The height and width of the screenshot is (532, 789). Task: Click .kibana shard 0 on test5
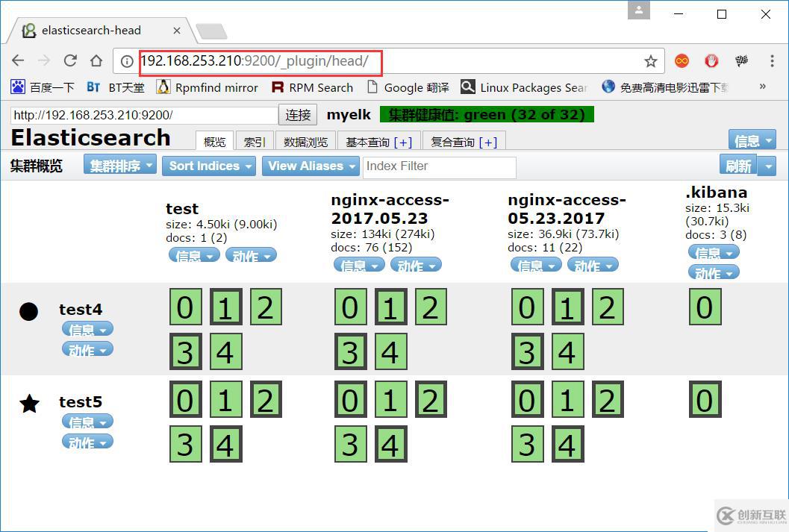tap(705, 399)
